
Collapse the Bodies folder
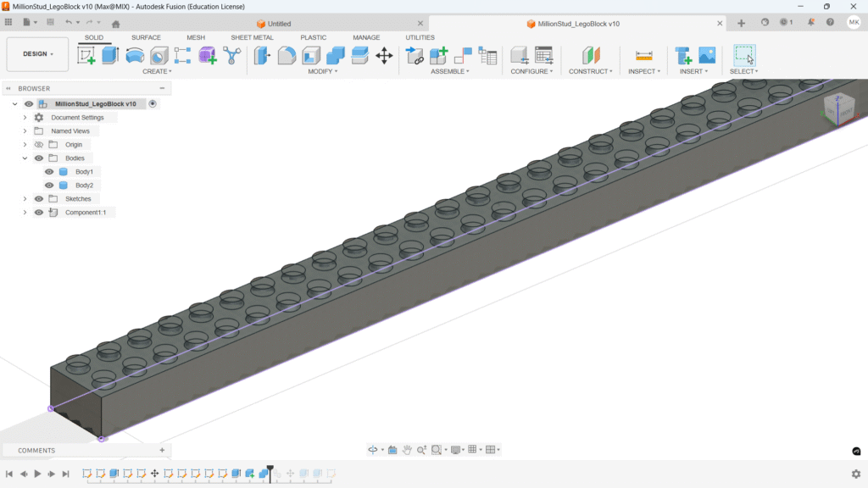point(25,158)
